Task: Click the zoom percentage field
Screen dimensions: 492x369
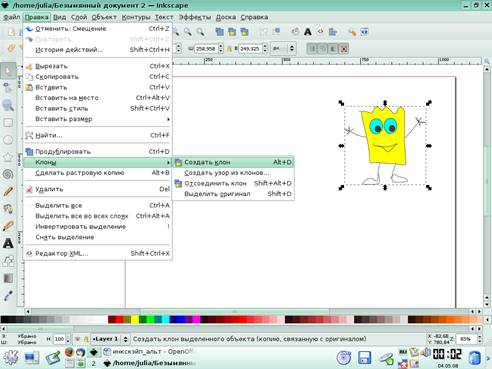Action: (466, 339)
